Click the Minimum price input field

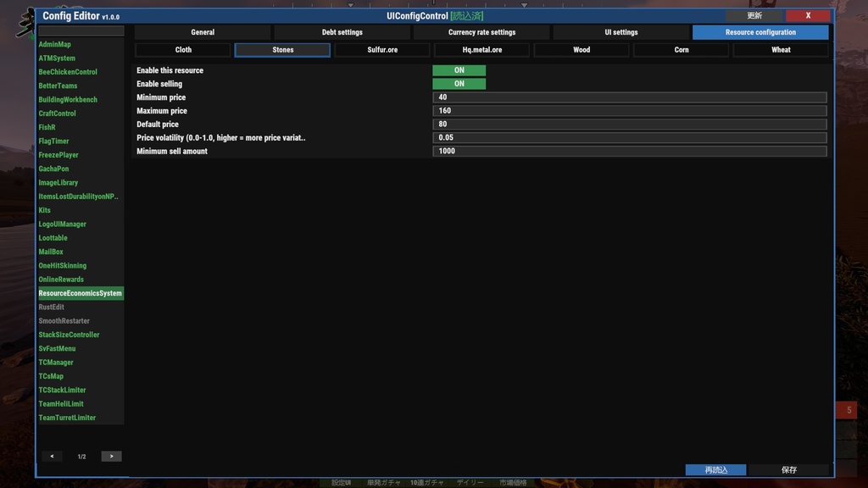(627, 97)
